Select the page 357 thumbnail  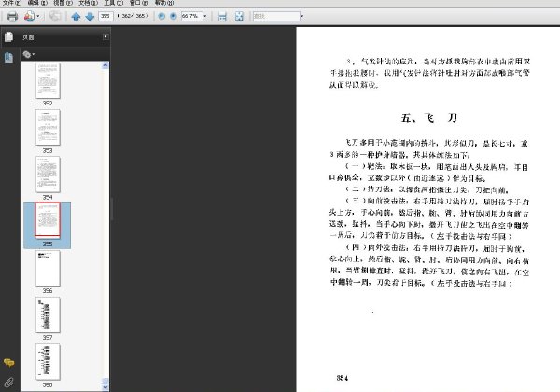(x=48, y=315)
